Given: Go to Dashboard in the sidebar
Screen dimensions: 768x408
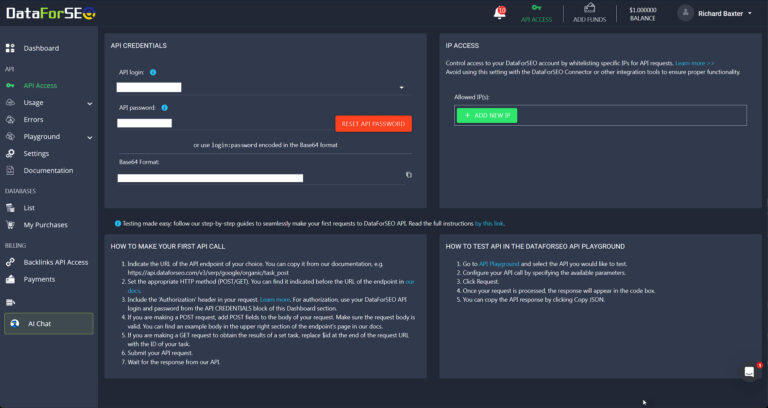Looking at the screenshot, I should [41, 48].
